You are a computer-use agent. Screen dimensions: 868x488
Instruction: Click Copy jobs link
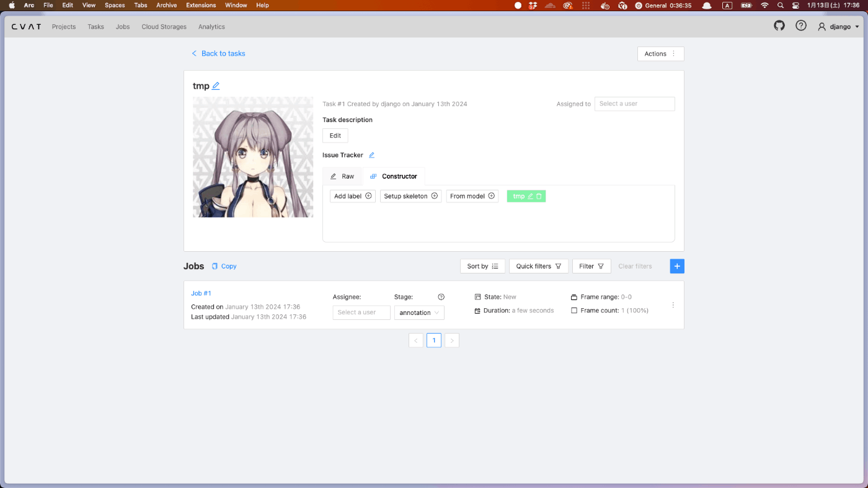tap(224, 266)
